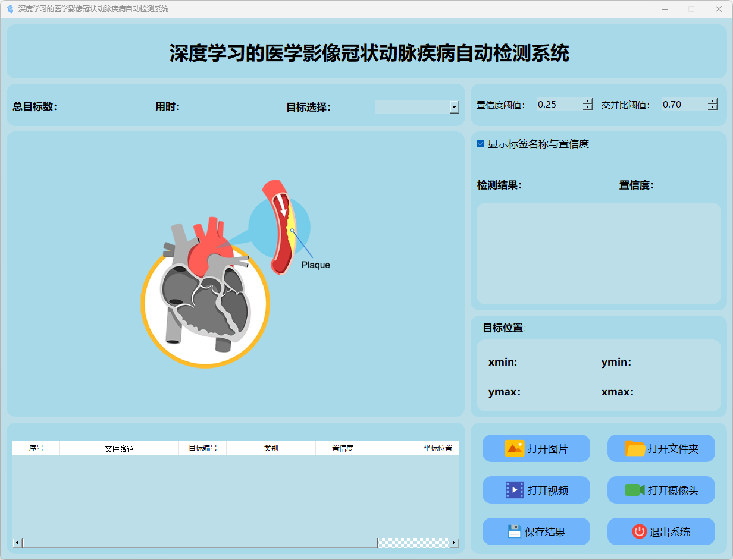Image resolution: width=733 pixels, height=560 pixels.
Task: Increase 交并比阈值 with the up arrow
Action: tap(713, 101)
